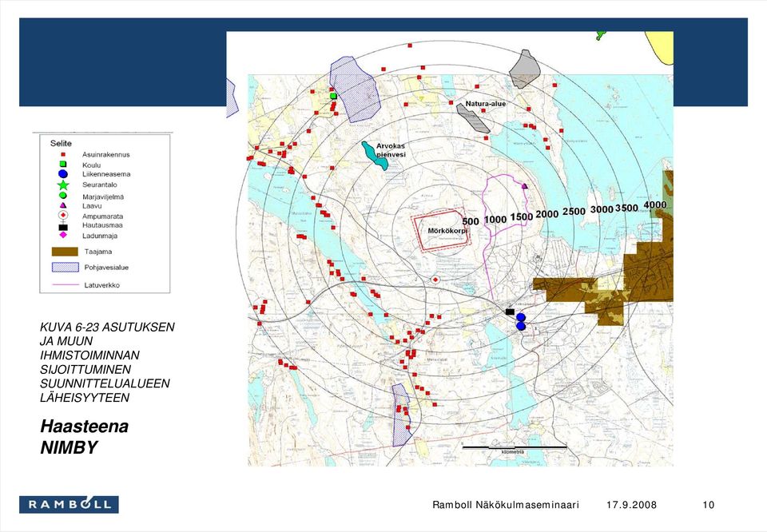Click the "Koulu" legend label
The image size is (767, 532).
91,165
